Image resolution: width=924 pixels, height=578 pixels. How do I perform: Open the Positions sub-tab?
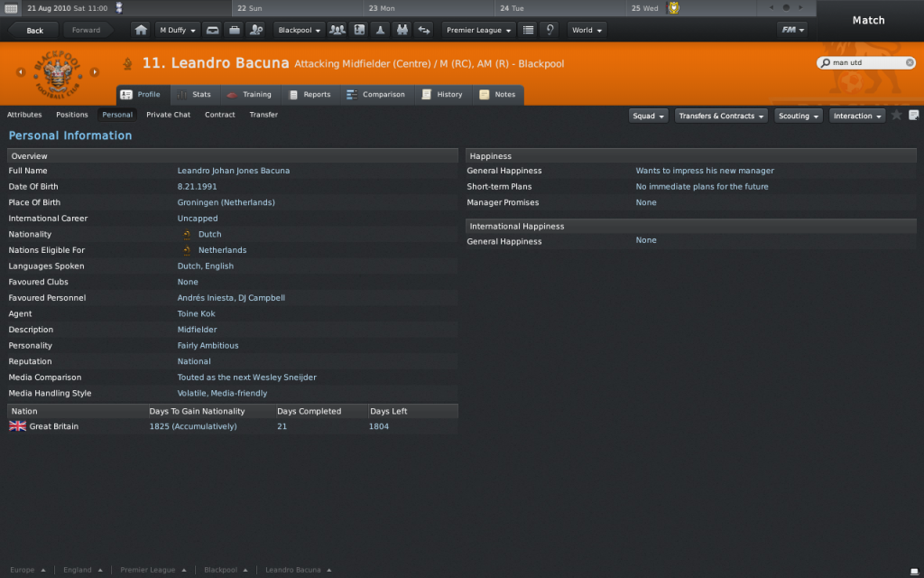click(72, 115)
